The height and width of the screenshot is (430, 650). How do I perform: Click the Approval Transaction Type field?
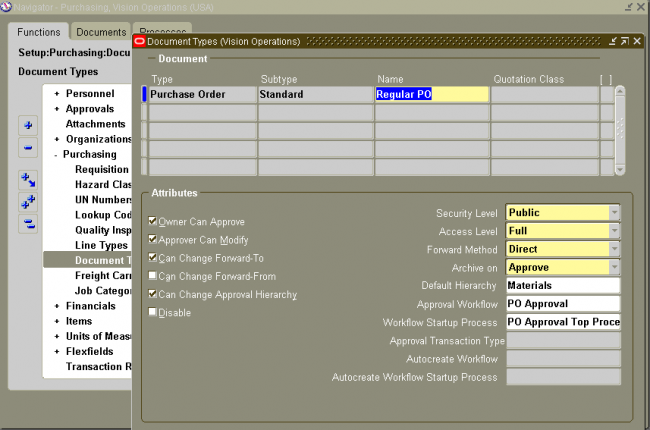[563, 340]
